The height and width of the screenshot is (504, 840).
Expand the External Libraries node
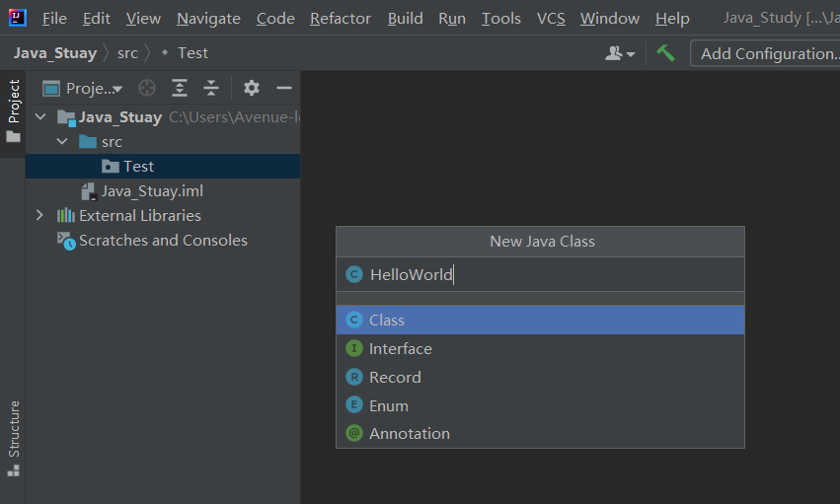(x=39, y=215)
